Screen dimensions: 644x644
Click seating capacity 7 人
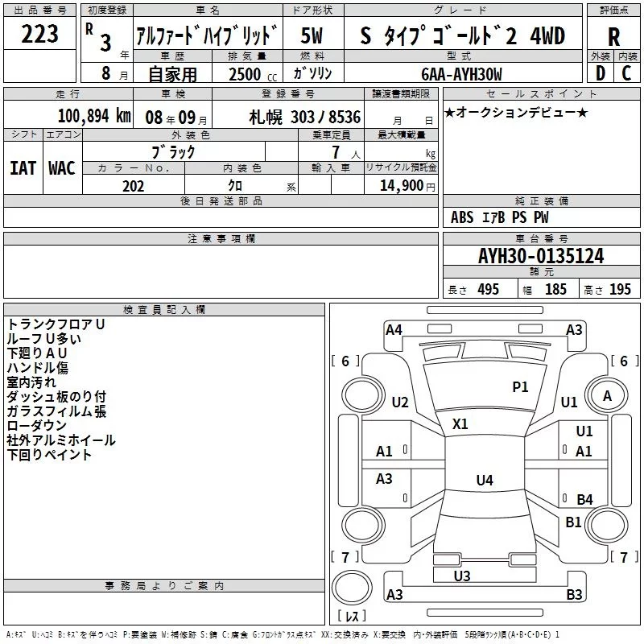tap(346, 152)
